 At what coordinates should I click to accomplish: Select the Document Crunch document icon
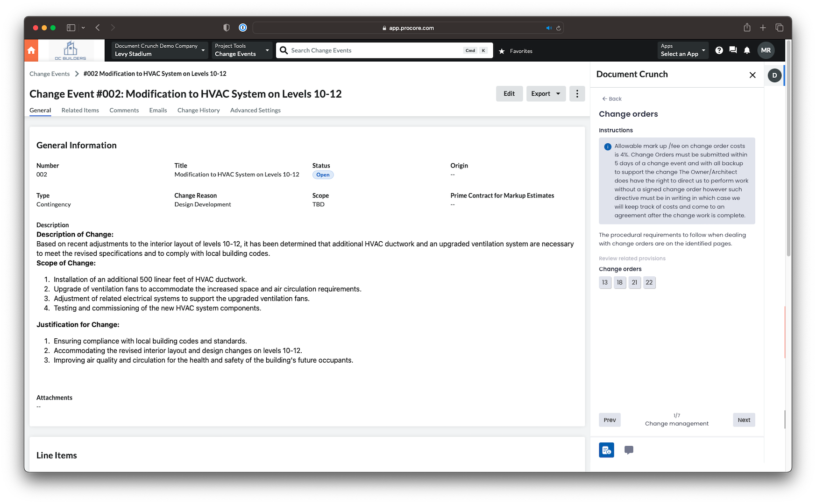pos(606,450)
